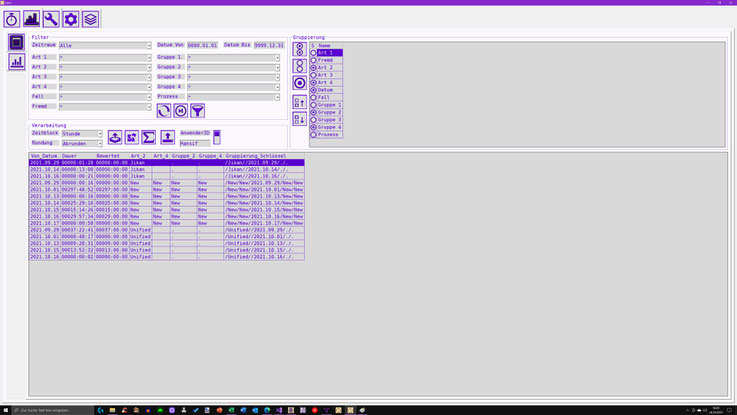The height and width of the screenshot is (415, 737).
Task: Click the upload arrow export icon
Action: tap(168, 137)
